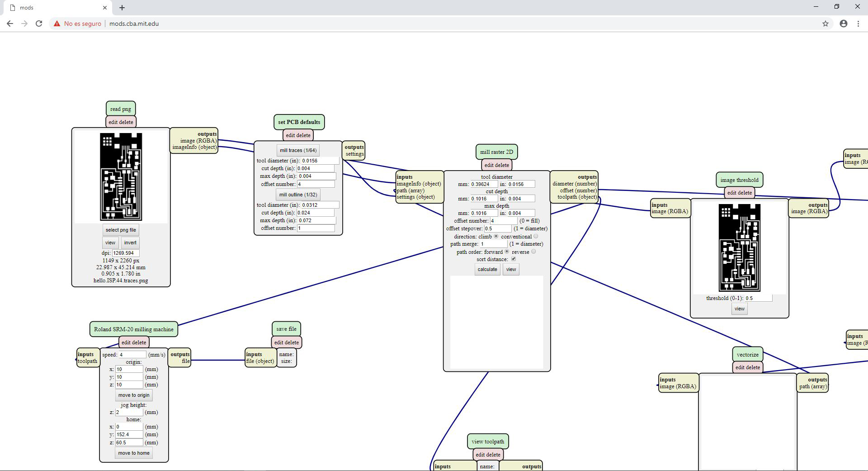The image size is (868, 471).
Task: Click move to origin button
Action: [133, 395]
